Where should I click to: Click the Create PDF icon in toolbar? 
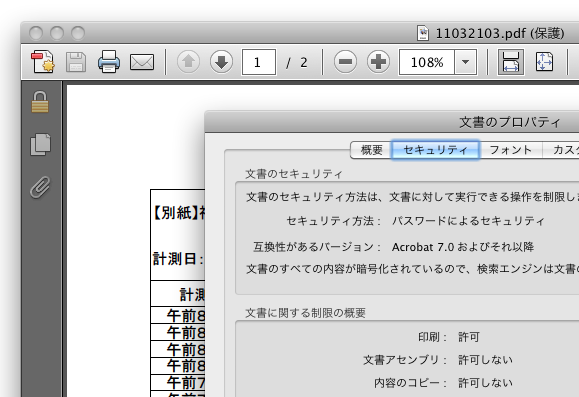[43, 62]
